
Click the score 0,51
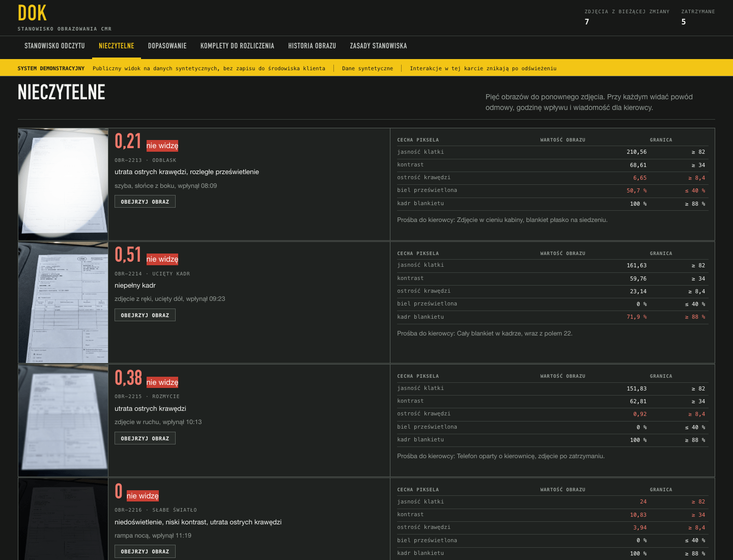128,255
